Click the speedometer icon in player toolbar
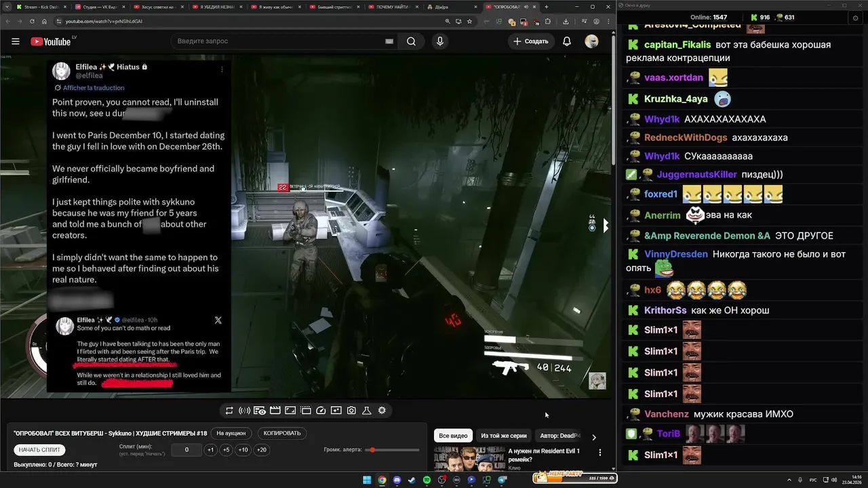This screenshot has width=868, height=488. (x=321, y=410)
